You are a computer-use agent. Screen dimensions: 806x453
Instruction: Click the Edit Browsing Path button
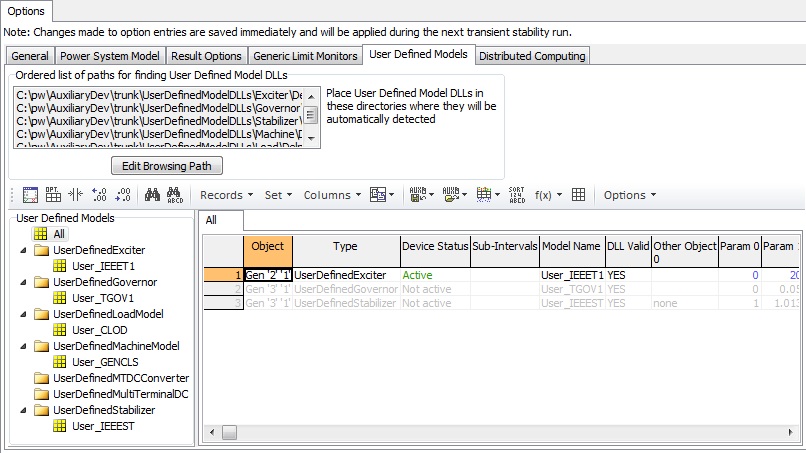(x=167, y=165)
